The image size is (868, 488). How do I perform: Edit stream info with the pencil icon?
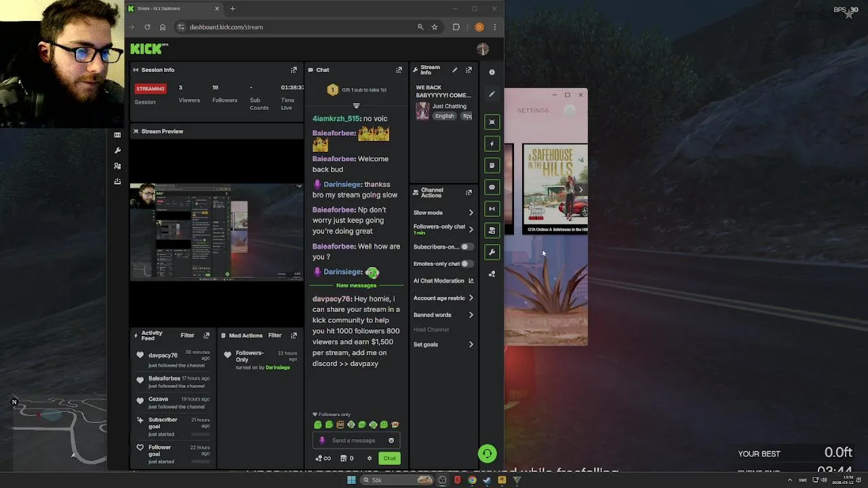coord(455,70)
